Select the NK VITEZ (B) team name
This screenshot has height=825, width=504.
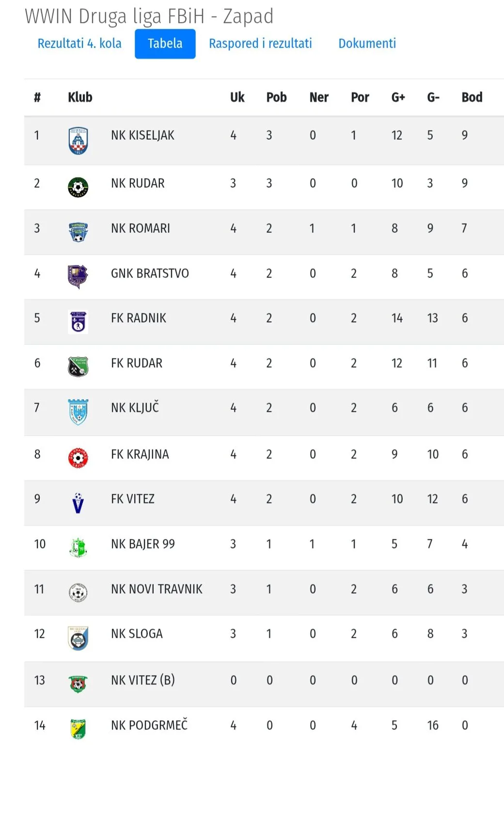(143, 680)
